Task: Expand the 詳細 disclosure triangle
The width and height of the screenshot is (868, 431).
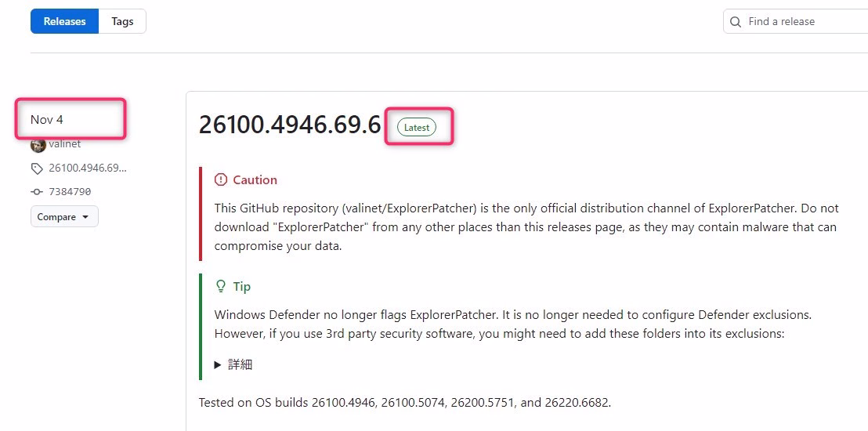Action: tap(218, 364)
